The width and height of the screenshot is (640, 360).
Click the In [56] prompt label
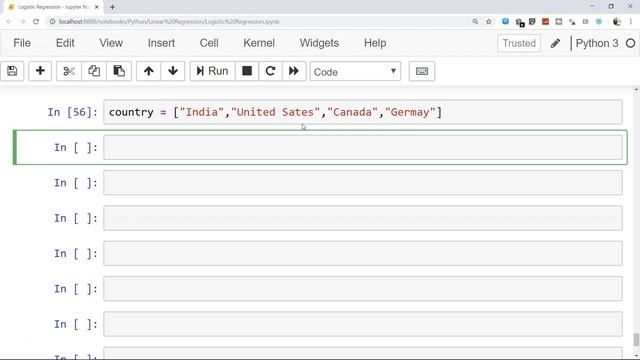point(72,112)
